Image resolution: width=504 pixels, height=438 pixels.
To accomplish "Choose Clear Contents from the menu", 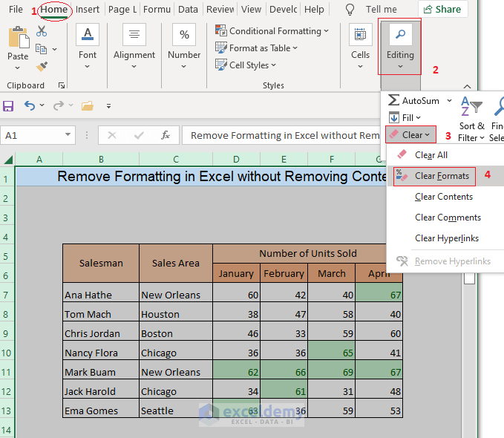I will (x=445, y=197).
